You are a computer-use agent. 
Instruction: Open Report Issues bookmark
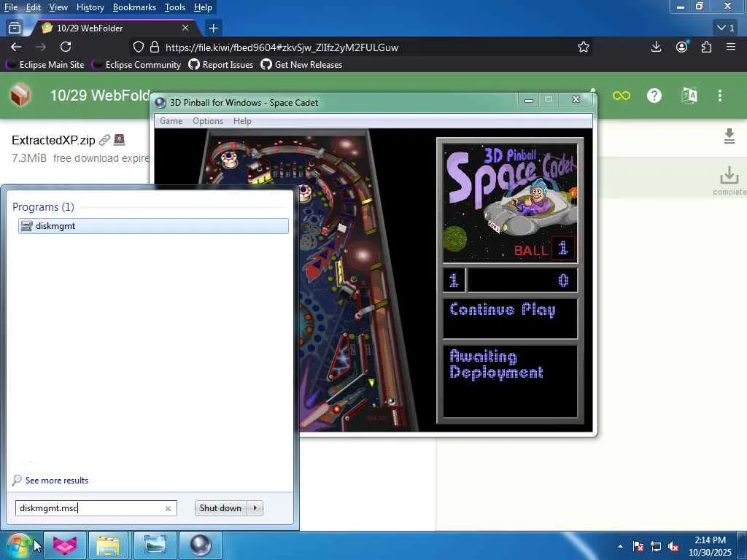point(220,65)
